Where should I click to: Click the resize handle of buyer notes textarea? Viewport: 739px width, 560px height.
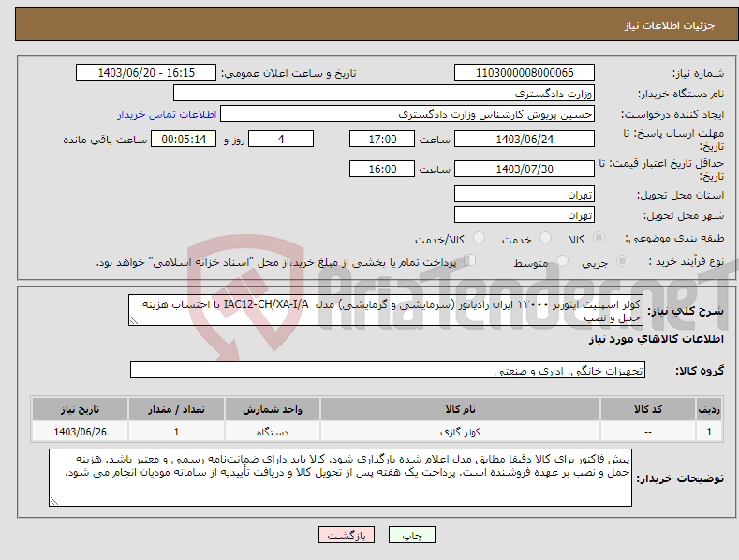tap(53, 502)
